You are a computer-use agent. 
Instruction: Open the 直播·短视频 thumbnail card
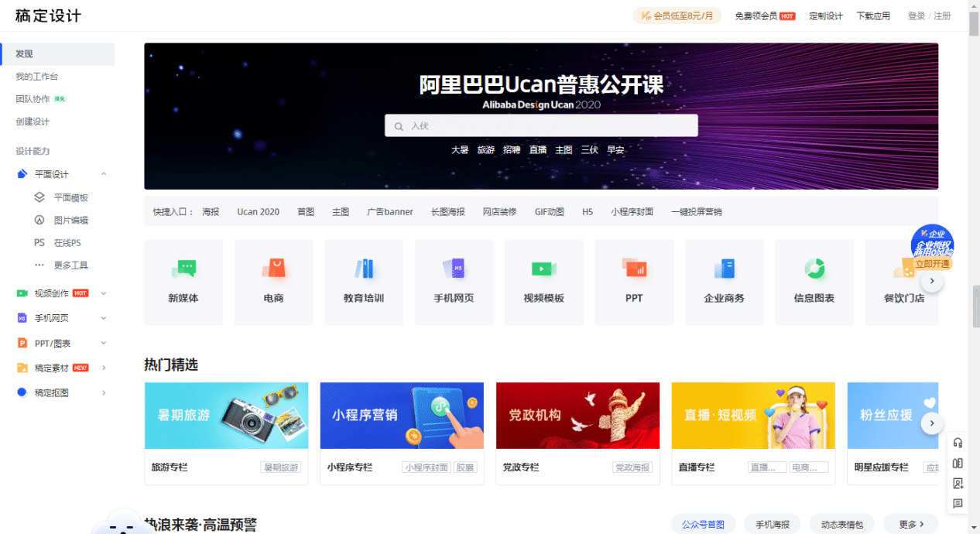click(753, 416)
